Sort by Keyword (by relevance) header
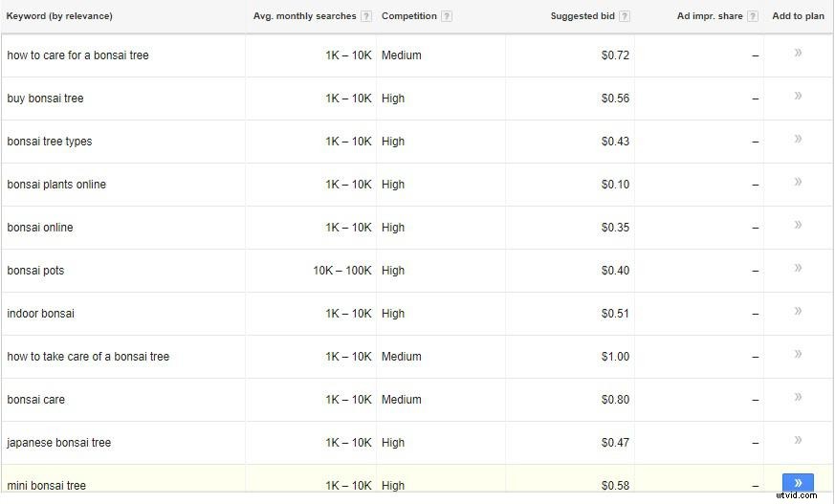Viewport: 835px width, 504px height. [x=59, y=16]
